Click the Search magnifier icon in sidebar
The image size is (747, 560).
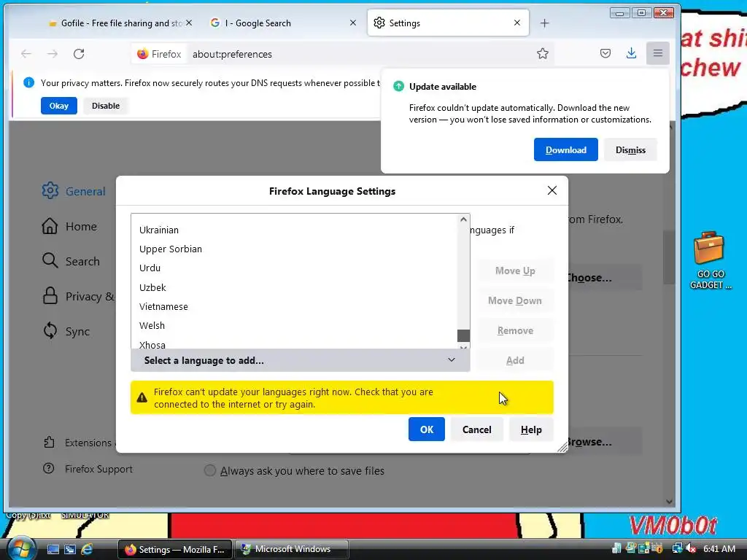coord(50,261)
